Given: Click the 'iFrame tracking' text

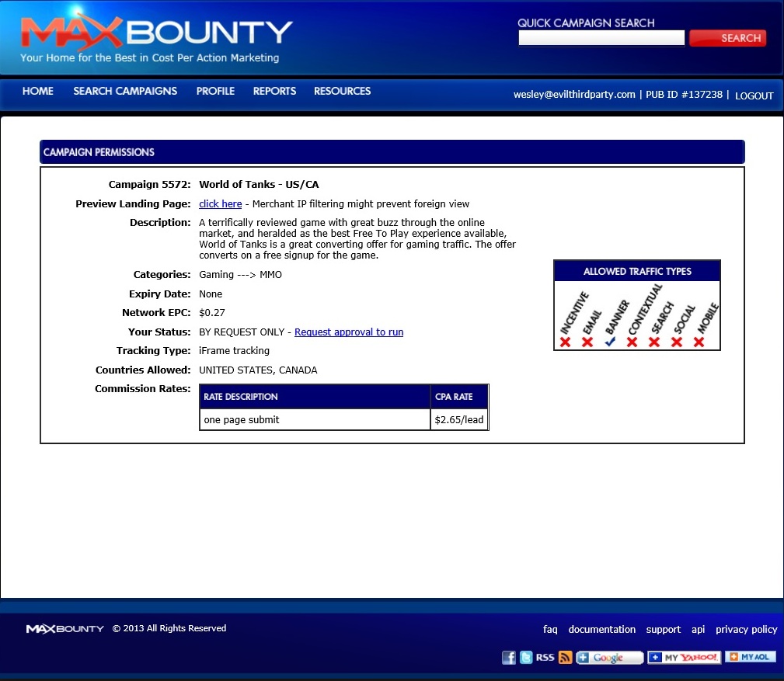Looking at the screenshot, I should (x=234, y=351).
